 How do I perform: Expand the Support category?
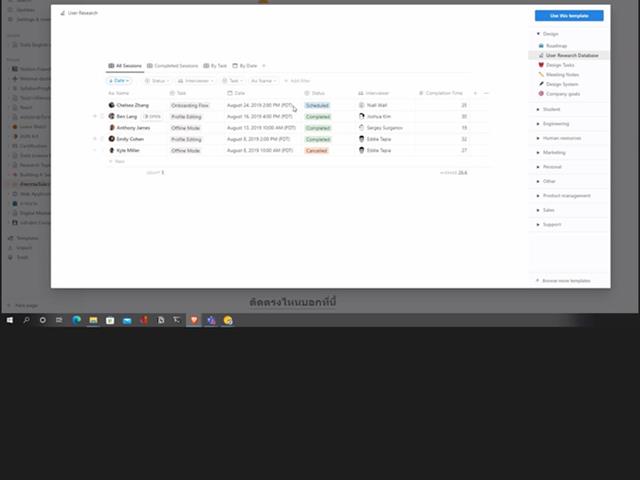(x=538, y=224)
